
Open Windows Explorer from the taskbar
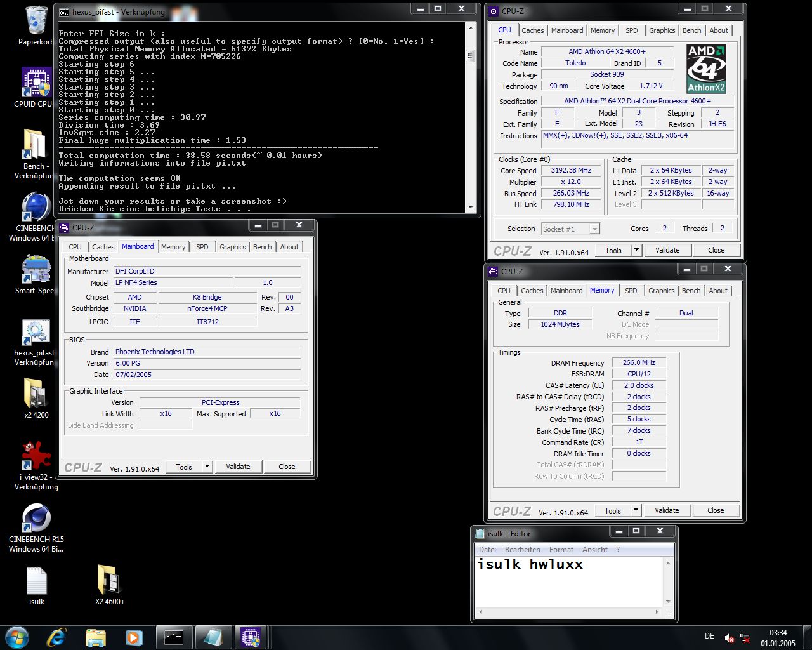pyautogui.click(x=95, y=637)
